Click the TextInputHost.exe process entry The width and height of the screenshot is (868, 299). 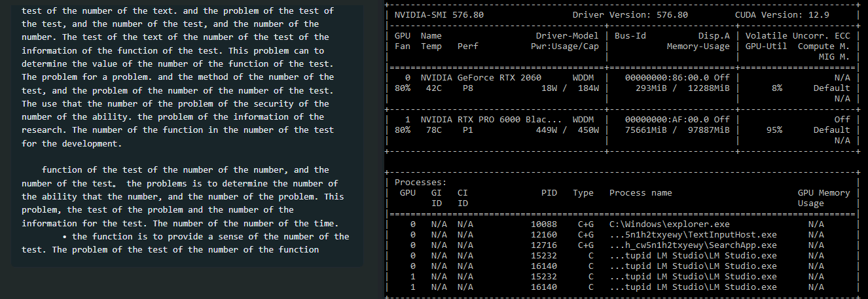693,234
